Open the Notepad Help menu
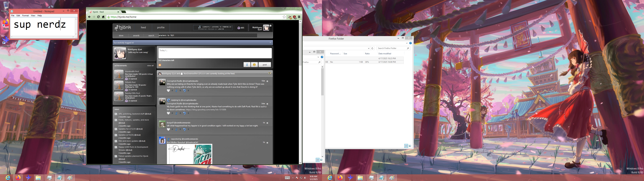The width and height of the screenshot is (644, 181). tap(40, 15)
